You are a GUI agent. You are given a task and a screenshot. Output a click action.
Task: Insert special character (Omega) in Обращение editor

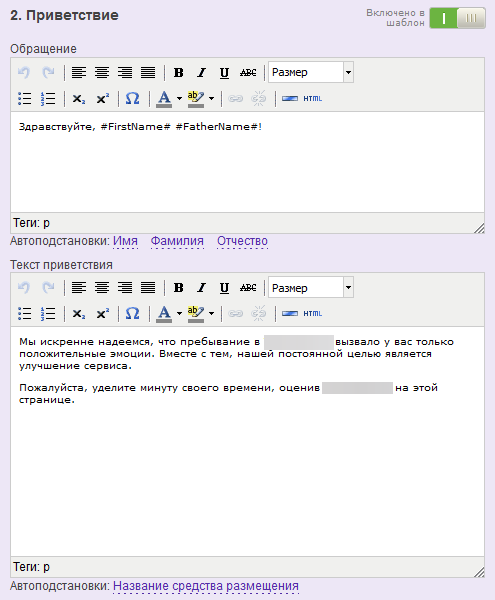pyautogui.click(x=132, y=99)
